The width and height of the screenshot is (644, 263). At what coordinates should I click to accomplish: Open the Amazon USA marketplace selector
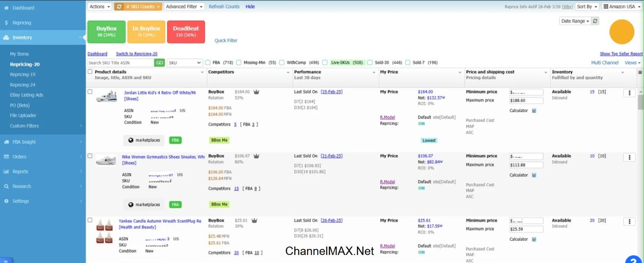coord(622,6)
